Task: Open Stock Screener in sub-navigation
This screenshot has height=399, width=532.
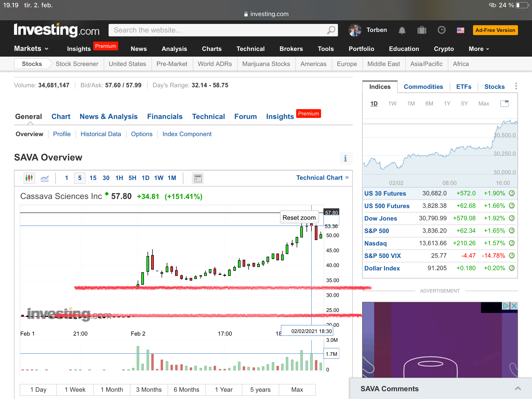Action: [x=77, y=64]
